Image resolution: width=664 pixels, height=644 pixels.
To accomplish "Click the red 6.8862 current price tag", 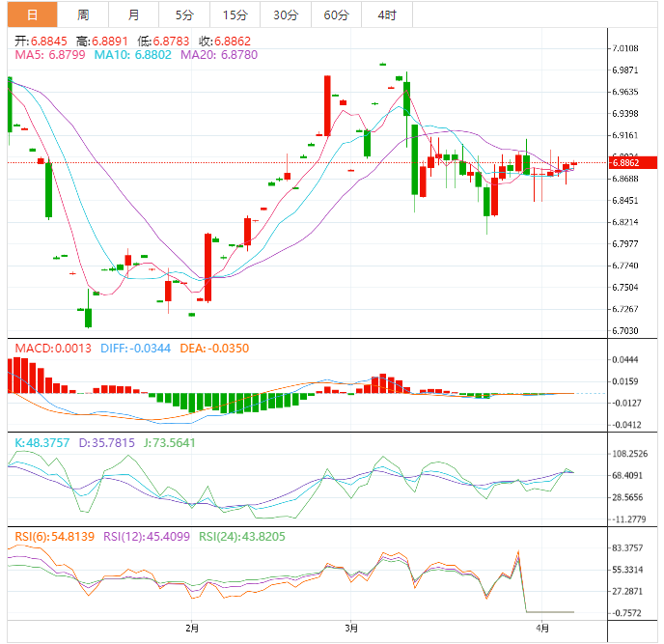I will [633, 163].
